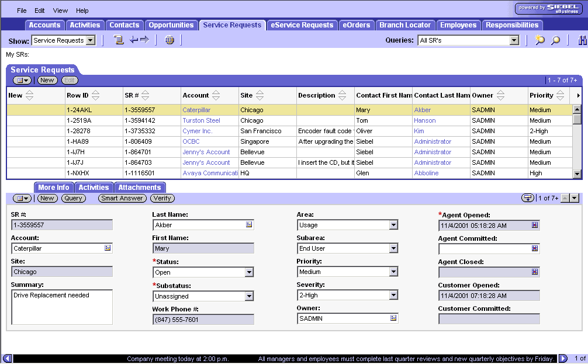The image size is (588, 364).
Task: Go forward with the right arrow icon
Action: point(145,40)
